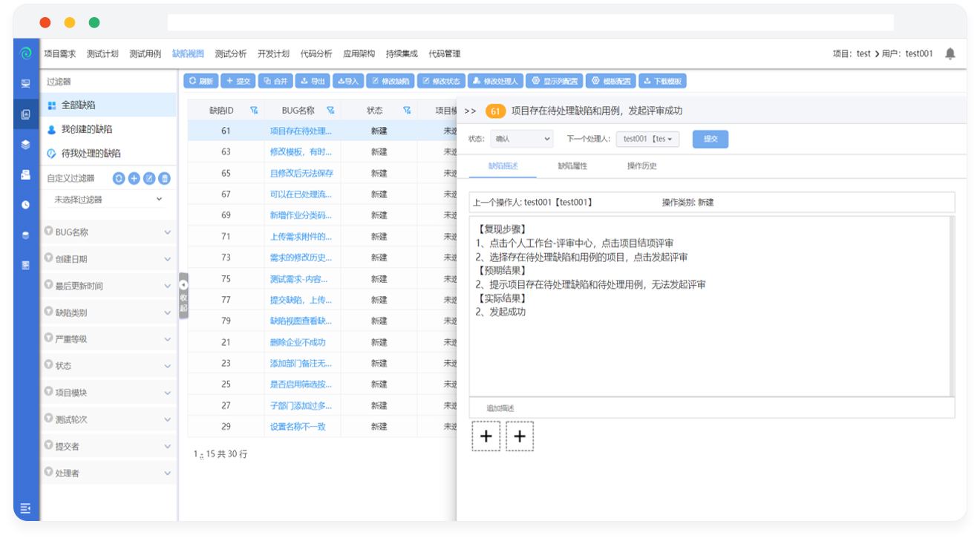Image resolution: width=980 pixels, height=544 pixels.
Task: Click the 模板配置 toolbar button
Action: click(x=611, y=81)
